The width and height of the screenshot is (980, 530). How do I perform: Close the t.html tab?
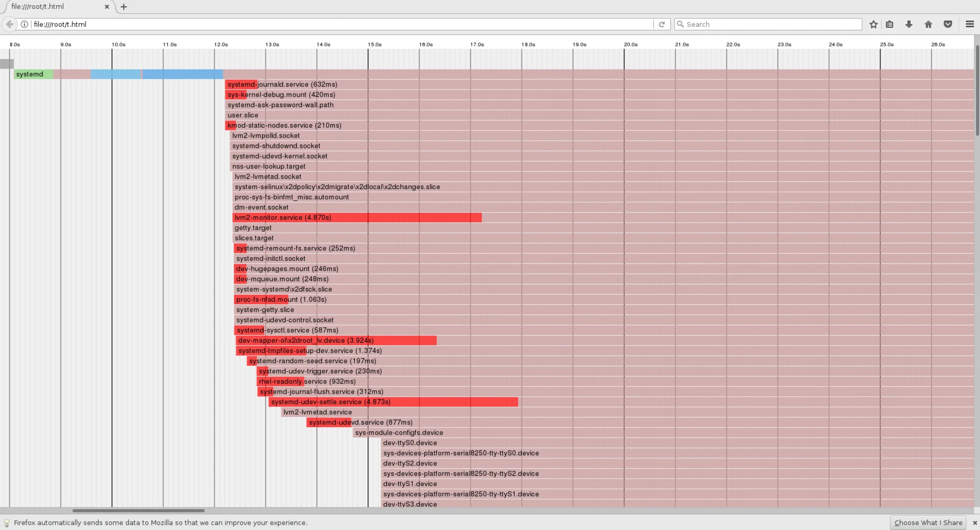[107, 7]
